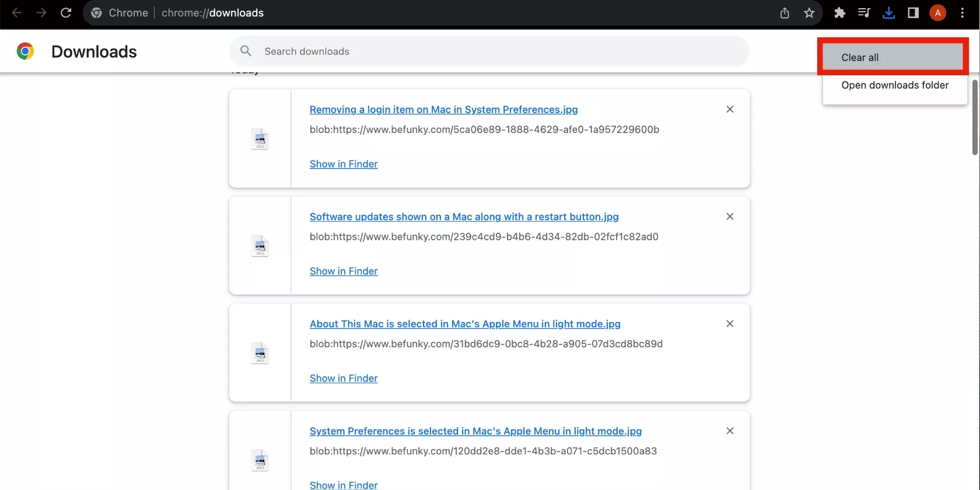Click the downloads toolbar icon

tap(888, 13)
